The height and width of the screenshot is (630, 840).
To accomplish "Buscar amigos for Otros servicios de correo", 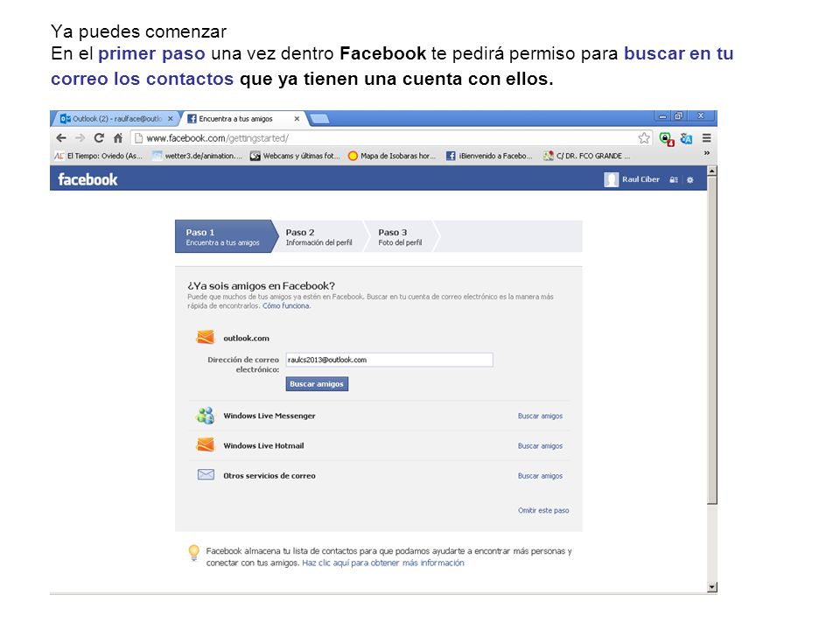I will (x=540, y=476).
